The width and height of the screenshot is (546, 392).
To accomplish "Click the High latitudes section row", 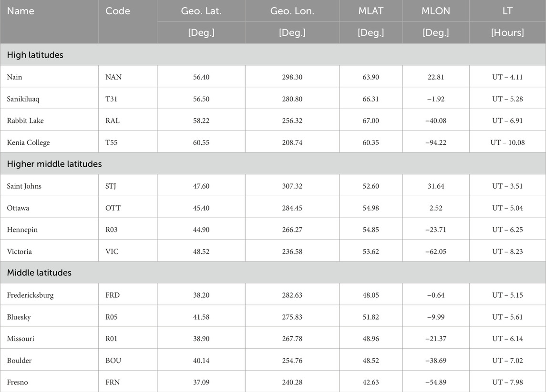I will pyautogui.click(x=273, y=55).
